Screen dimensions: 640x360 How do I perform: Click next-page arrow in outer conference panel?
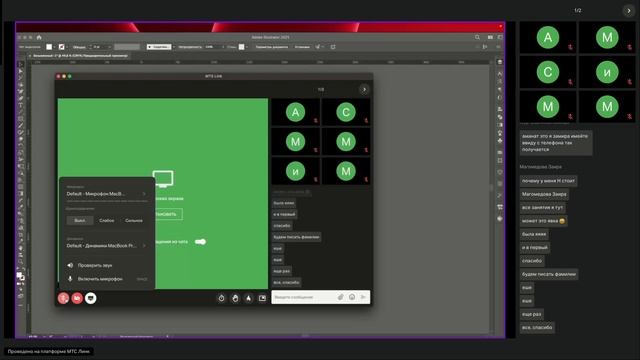tap(629, 11)
